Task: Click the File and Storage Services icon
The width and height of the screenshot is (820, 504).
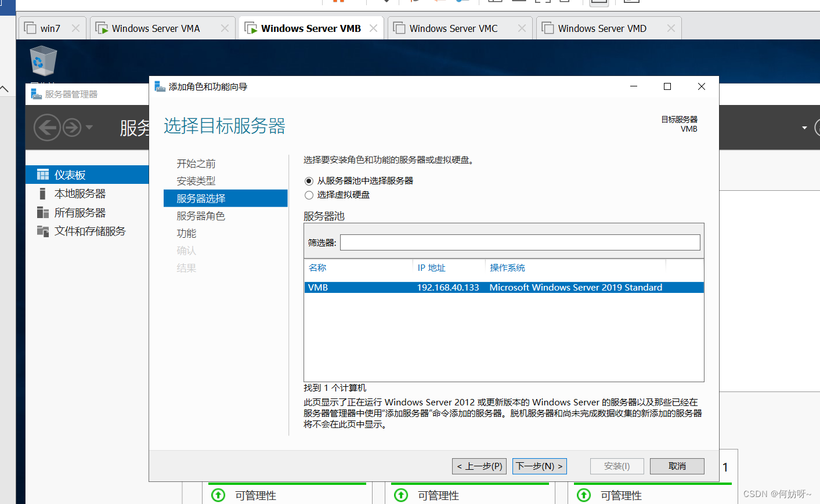Action: (43, 231)
